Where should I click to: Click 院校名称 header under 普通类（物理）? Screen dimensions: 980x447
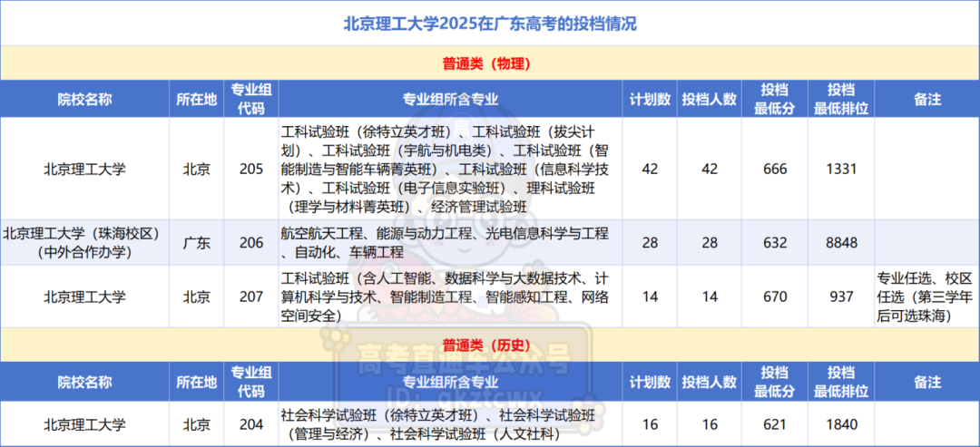coord(84,99)
